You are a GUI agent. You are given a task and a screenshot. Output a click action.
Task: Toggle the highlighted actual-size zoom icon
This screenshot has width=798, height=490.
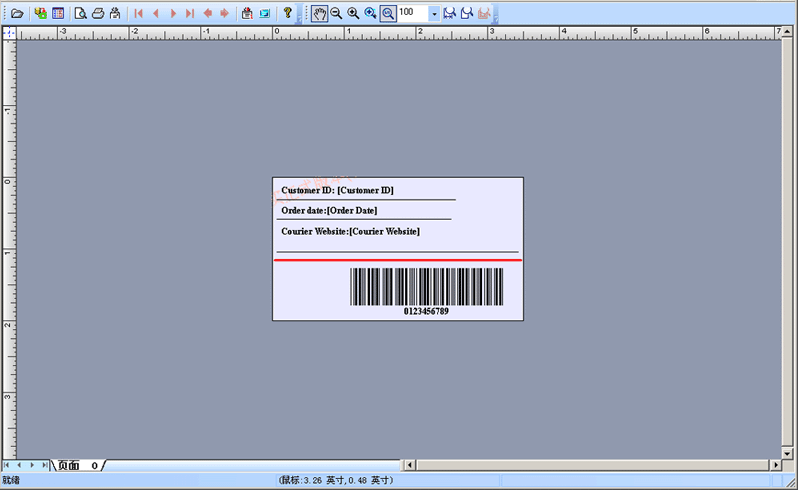[388, 13]
